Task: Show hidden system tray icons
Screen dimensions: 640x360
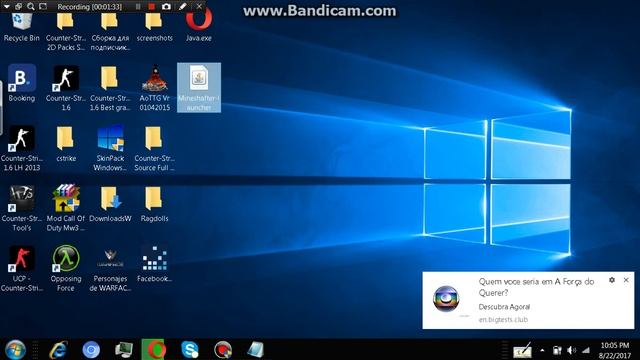Action: 542,350
